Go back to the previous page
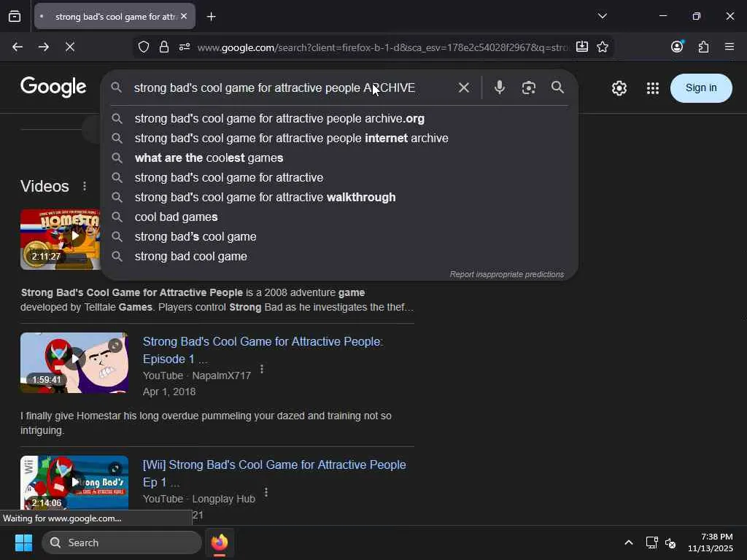 pyautogui.click(x=18, y=47)
